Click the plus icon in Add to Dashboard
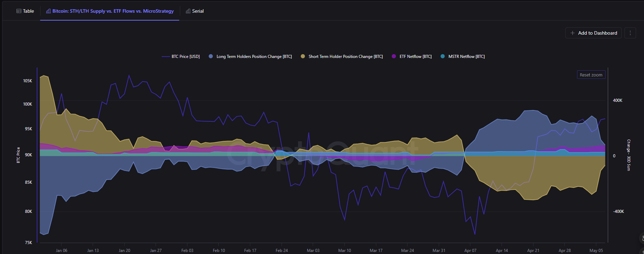This screenshot has height=254, width=644. pyautogui.click(x=573, y=33)
